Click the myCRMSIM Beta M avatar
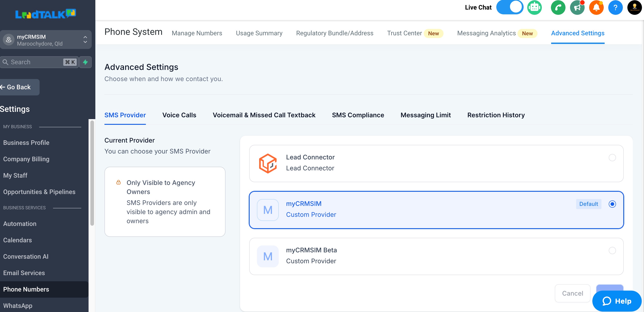 [268, 256]
